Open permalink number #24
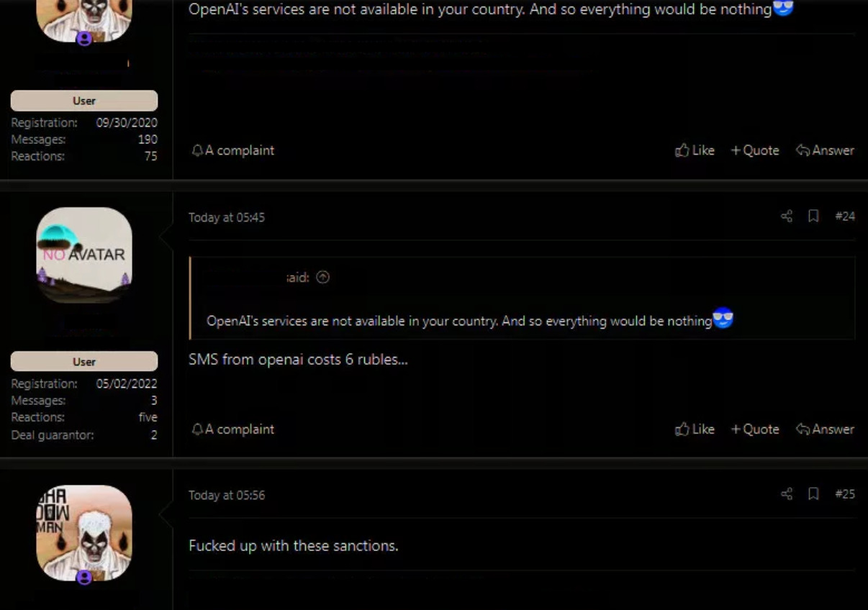The width and height of the screenshot is (868, 610). [845, 217]
